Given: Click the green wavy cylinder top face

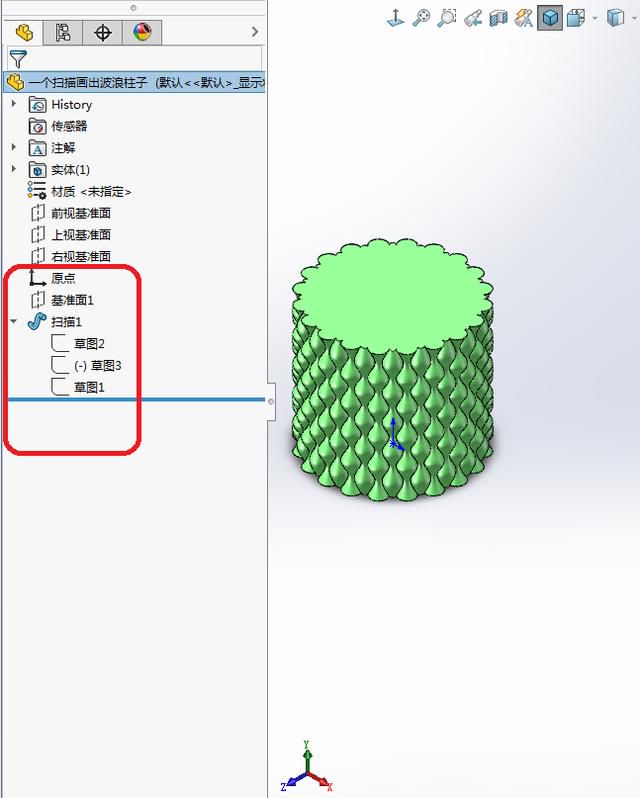Looking at the screenshot, I should tap(392, 295).
